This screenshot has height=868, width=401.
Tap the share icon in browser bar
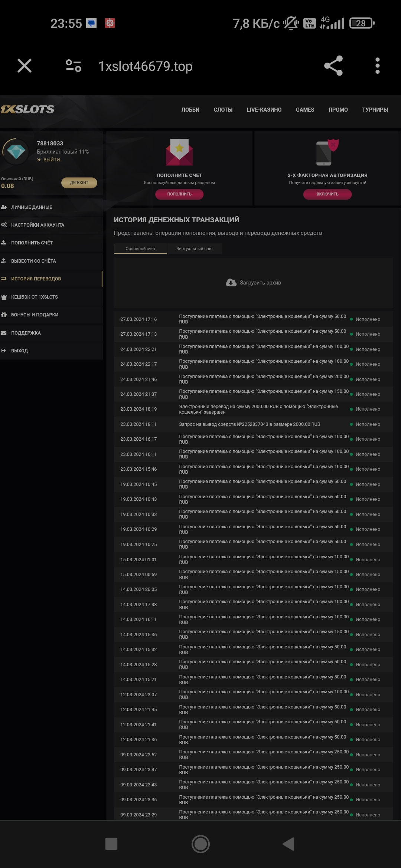point(333,66)
